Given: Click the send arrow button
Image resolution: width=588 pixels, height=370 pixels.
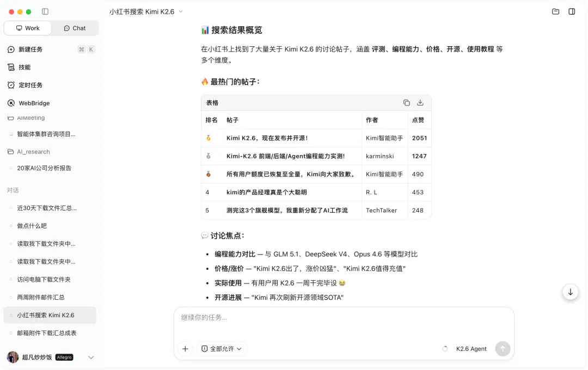Looking at the screenshot, I should pyautogui.click(x=503, y=349).
